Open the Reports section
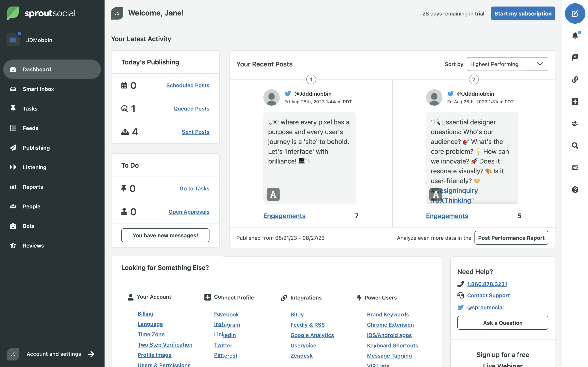The height and width of the screenshot is (367, 588). (x=33, y=187)
